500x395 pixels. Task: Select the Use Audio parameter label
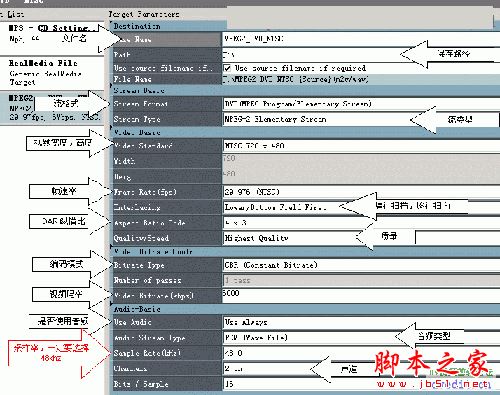(167, 322)
